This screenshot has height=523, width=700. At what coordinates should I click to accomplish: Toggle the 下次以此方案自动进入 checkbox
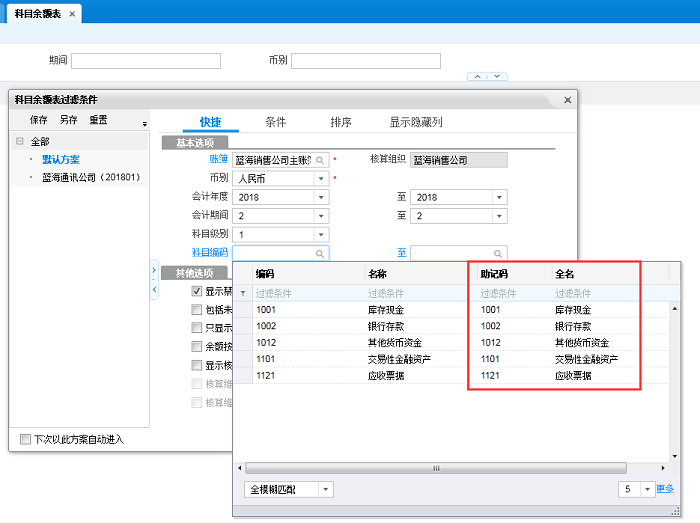pyautogui.click(x=26, y=439)
